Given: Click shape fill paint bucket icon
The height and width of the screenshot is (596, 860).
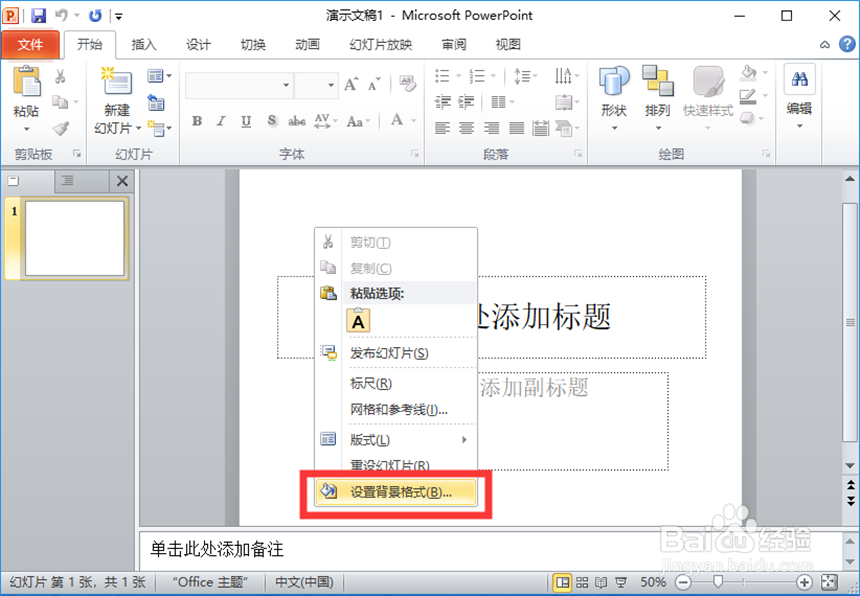Looking at the screenshot, I should [749, 72].
